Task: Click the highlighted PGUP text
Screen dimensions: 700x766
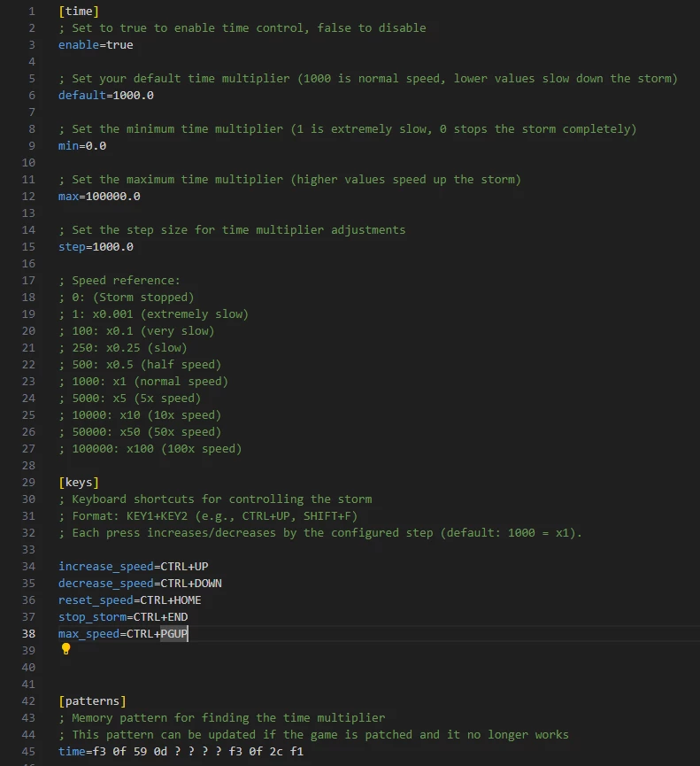Action: (x=173, y=633)
